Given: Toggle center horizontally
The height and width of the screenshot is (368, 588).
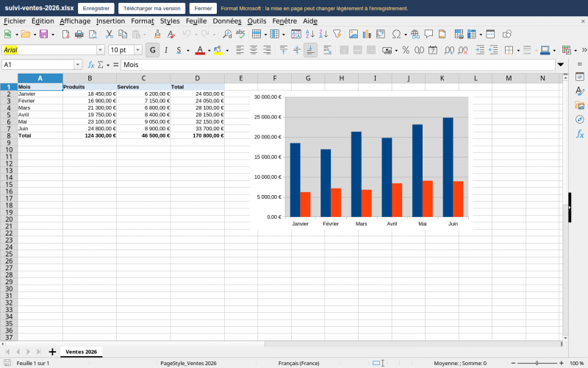Looking at the screenshot, I should coord(254,50).
